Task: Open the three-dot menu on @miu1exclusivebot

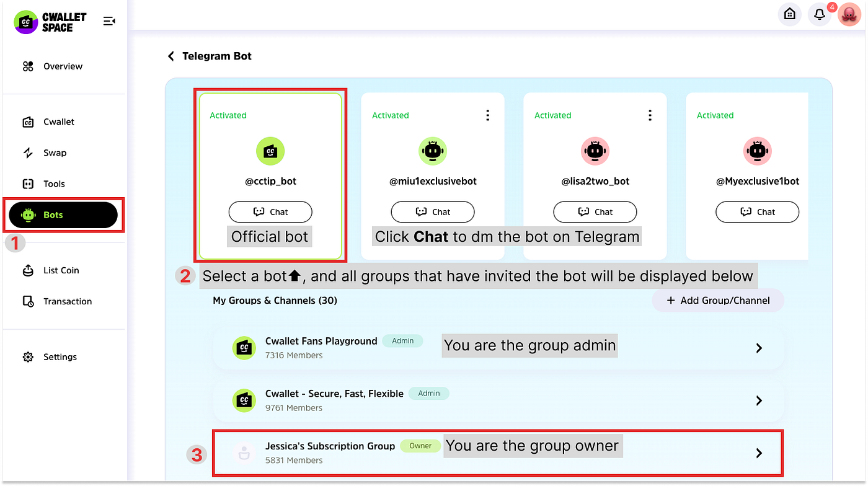Action: coord(487,115)
